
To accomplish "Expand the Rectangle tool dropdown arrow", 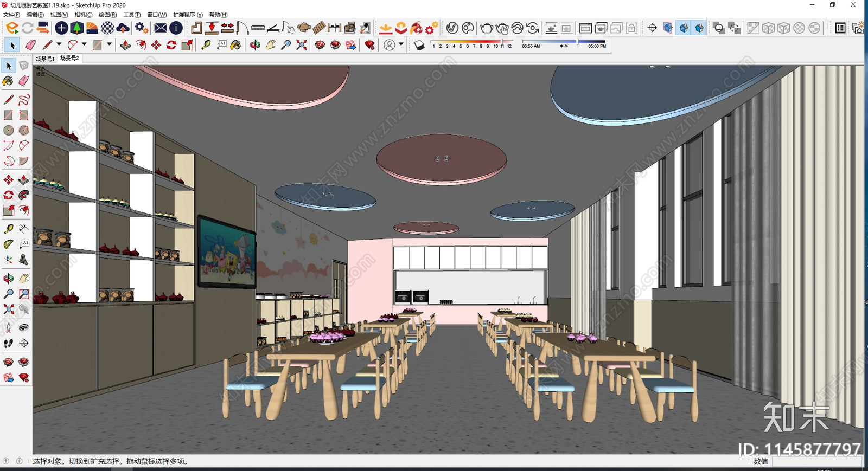I will tap(109, 44).
